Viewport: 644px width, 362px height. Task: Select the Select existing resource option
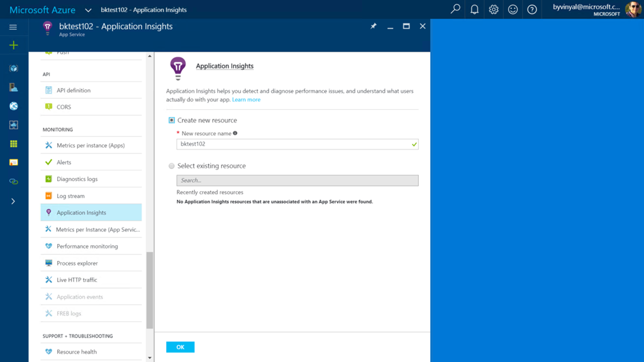[171, 166]
